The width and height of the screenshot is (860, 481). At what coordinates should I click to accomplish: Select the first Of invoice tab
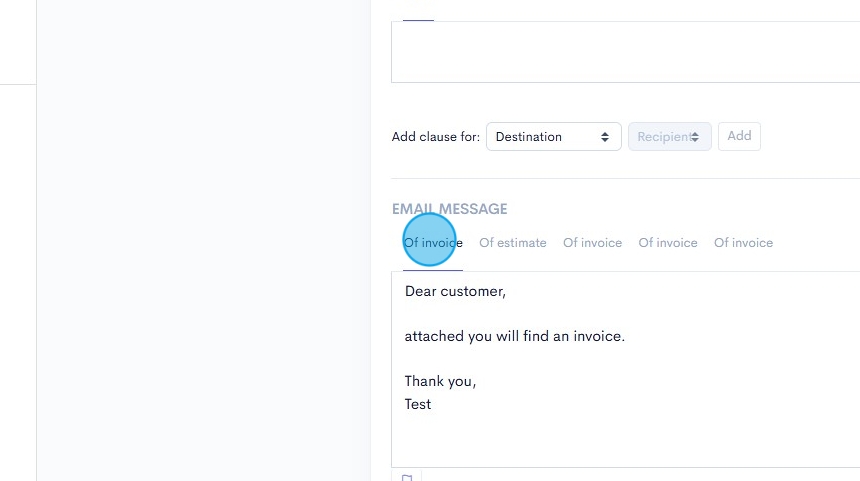click(432, 243)
